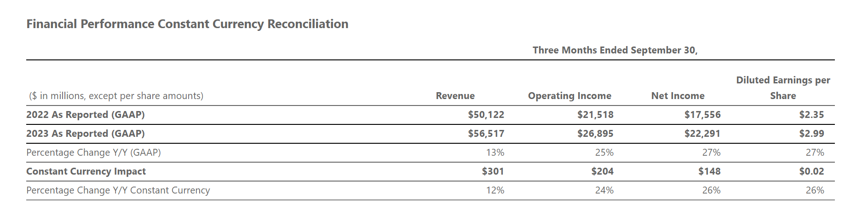
Task: Click the Diluted Earnings per Share header
Action: point(783,88)
